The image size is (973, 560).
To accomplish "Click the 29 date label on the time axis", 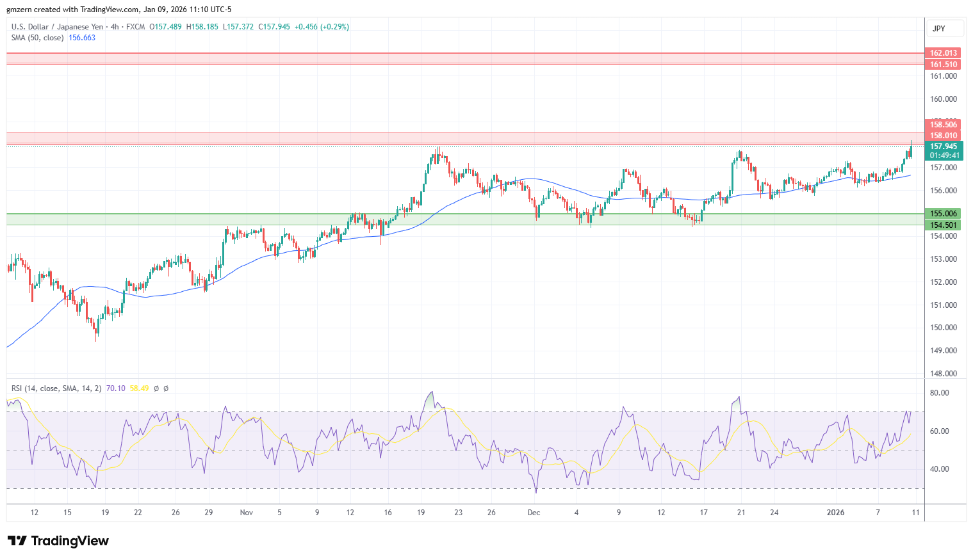I will click(x=209, y=513).
